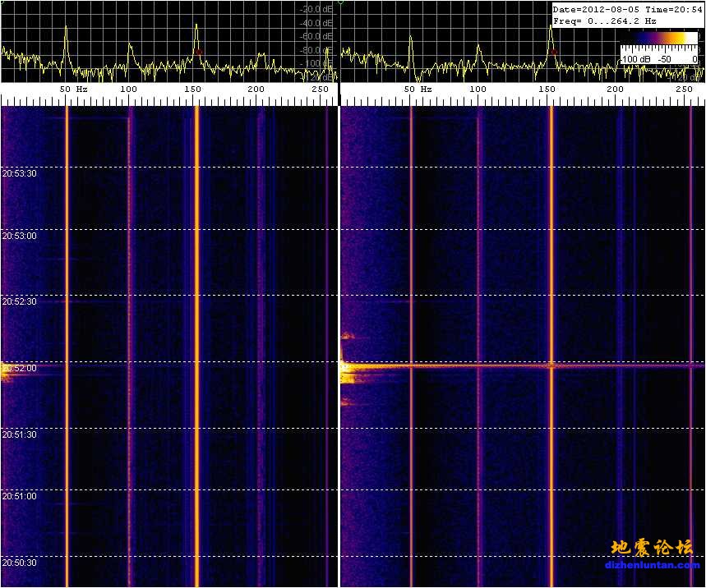Image resolution: width=706 pixels, height=588 pixels.
Task: Click the color gradient scale bar
Action: (660, 39)
